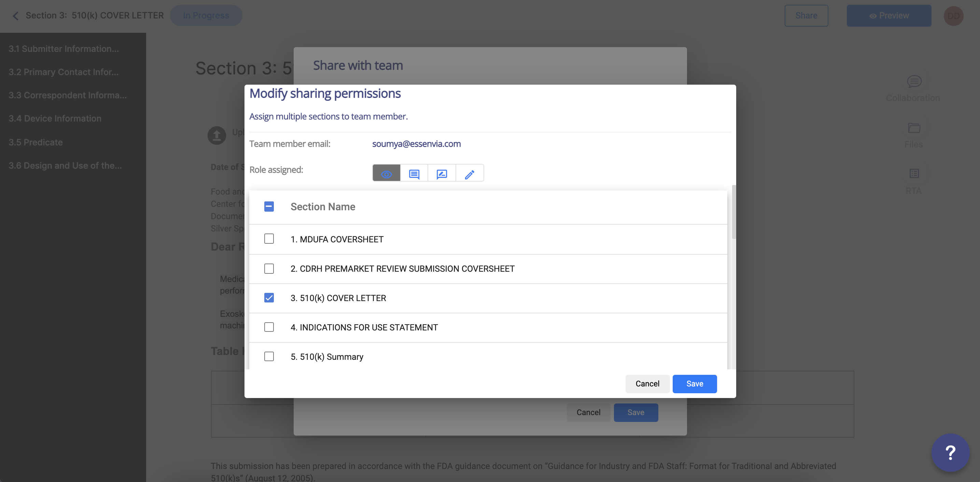980x482 pixels.
Task: Open 3.1 Submitter Information sidebar item
Action: (x=64, y=48)
